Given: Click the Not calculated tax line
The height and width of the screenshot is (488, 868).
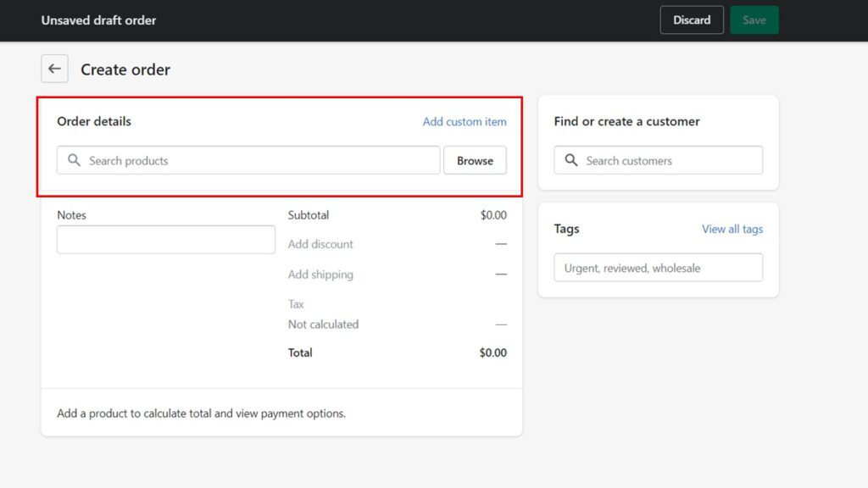Looking at the screenshot, I should tap(323, 324).
